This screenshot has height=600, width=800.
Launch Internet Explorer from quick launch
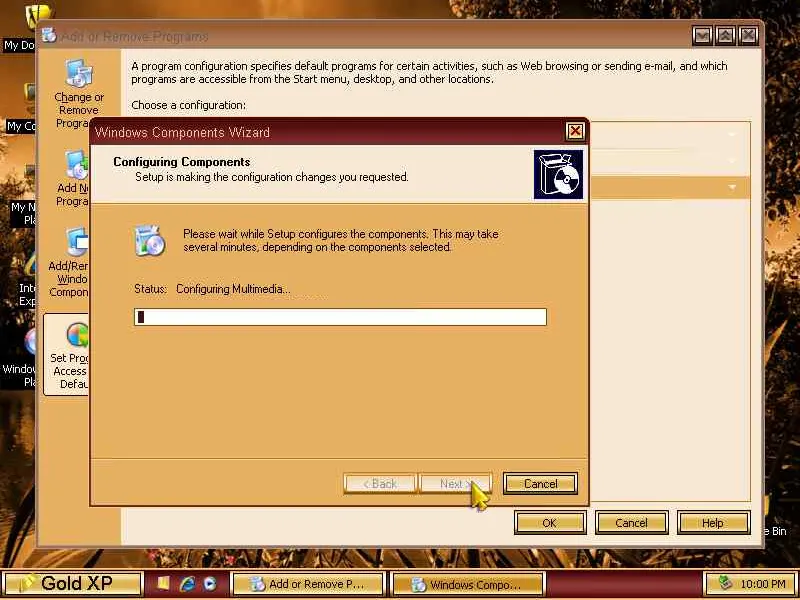coord(187,584)
